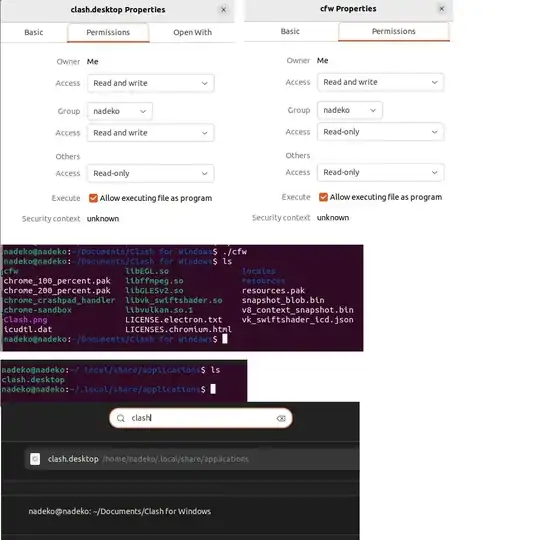
Task: Open owner Access dropdown in clash.desktop Properties
Action: pos(150,83)
